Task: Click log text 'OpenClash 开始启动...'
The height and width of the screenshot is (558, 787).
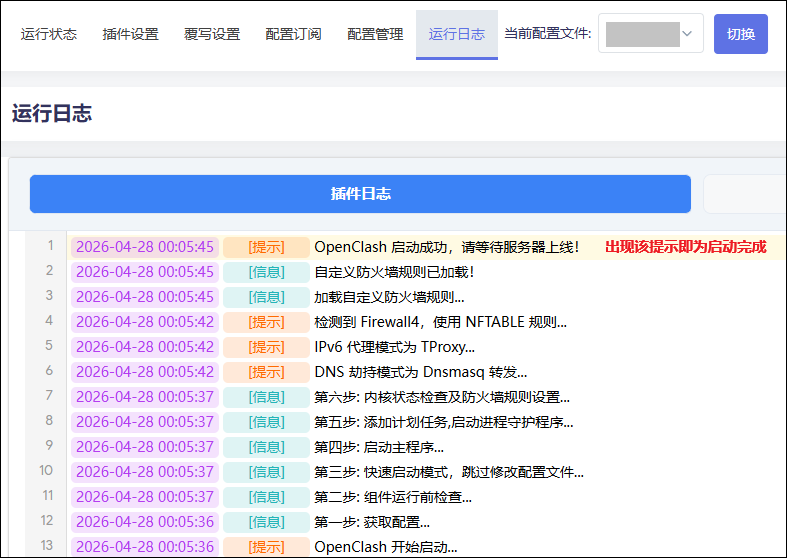Action: click(x=385, y=547)
